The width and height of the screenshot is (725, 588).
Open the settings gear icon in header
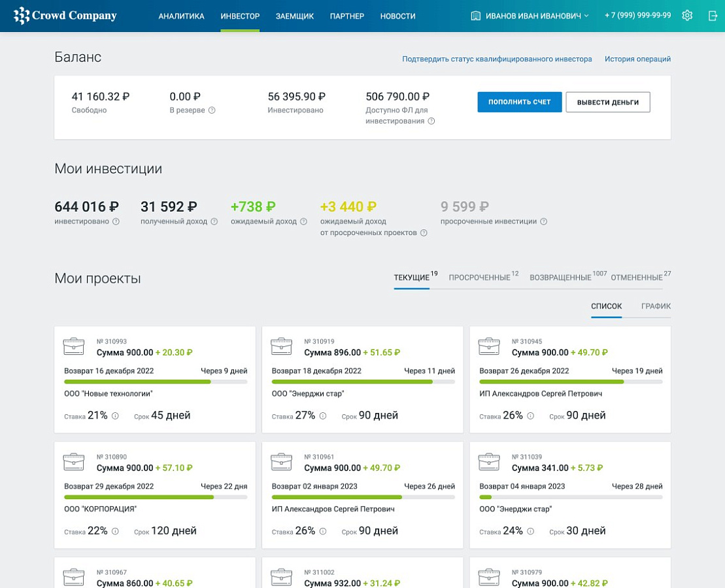687,15
